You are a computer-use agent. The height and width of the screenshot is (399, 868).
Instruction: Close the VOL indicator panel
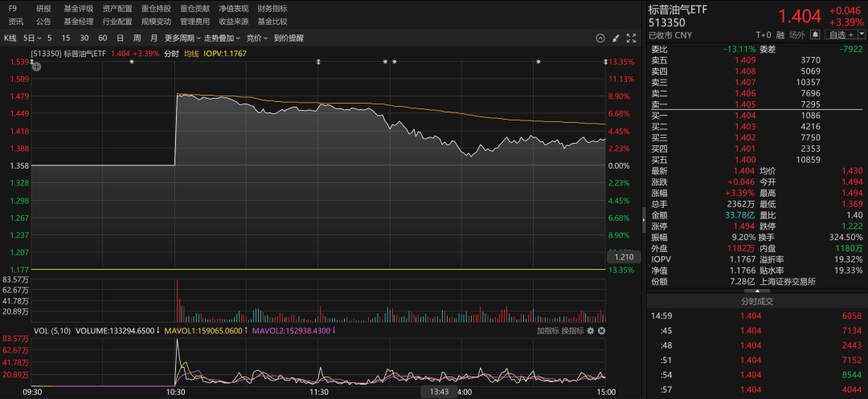pos(601,331)
